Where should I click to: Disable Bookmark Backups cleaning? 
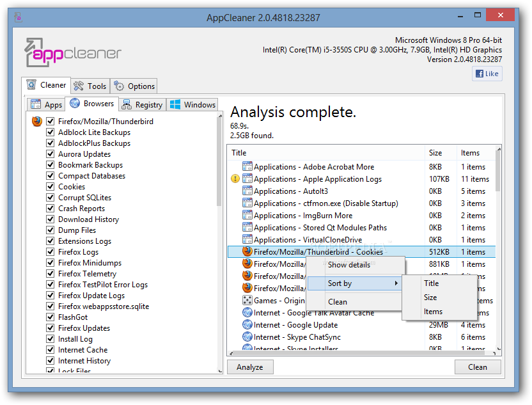[x=51, y=164]
